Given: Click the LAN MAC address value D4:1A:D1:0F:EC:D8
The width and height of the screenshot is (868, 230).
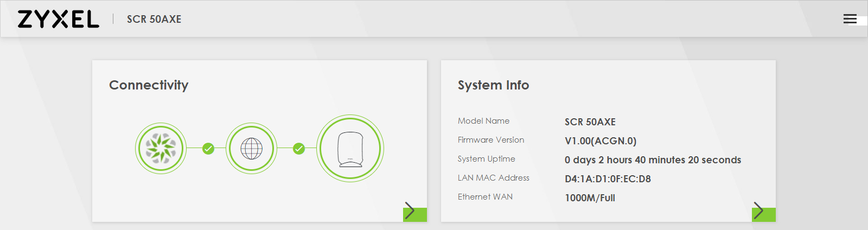Looking at the screenshot, I should (608, 179).
